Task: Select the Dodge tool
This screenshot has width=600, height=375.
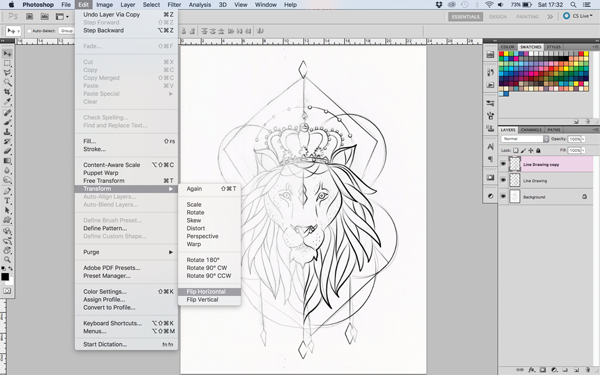Action: click(x=7, y=180)
